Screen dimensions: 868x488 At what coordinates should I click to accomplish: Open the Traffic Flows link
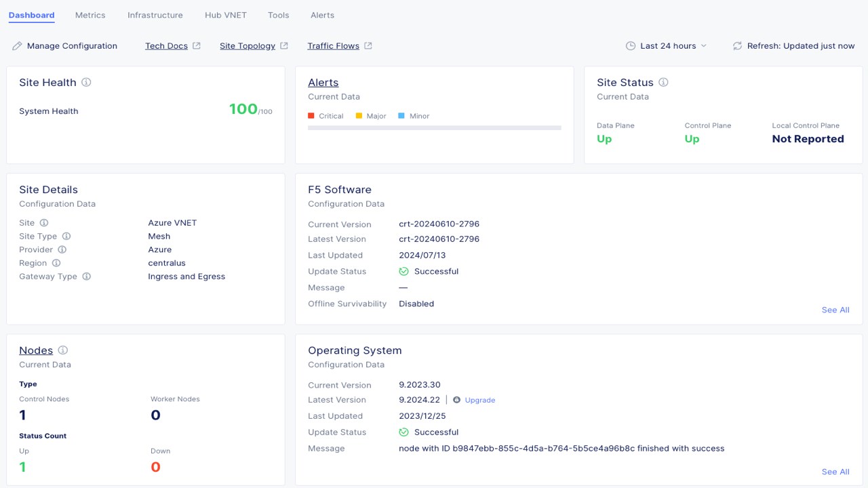pyautogui.click(x=333, y=46)
